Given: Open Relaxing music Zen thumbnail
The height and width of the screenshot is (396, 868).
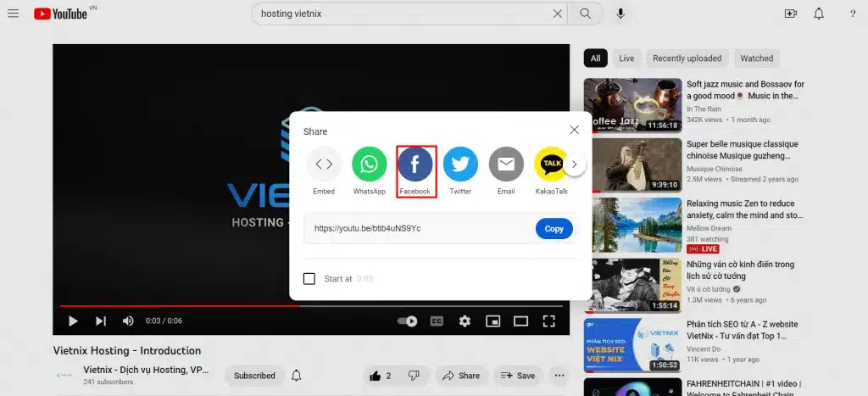Looking at the screenshot, I should [x=632, y=226].
